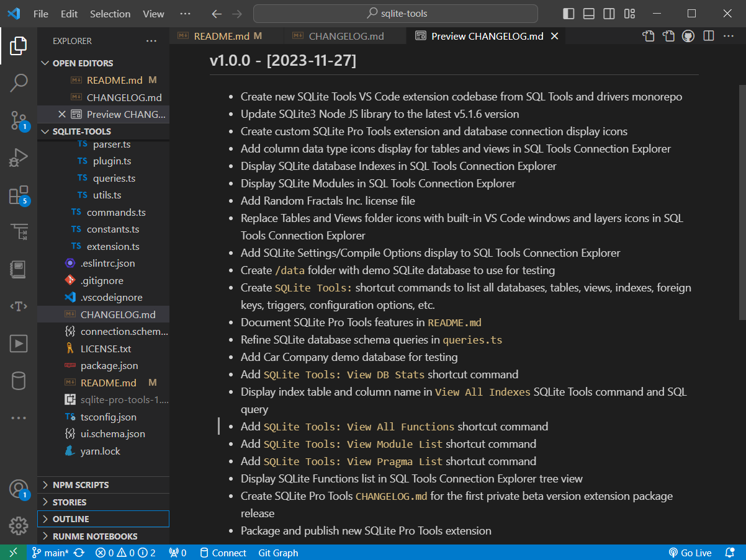746x560 pixels.
Task: Toggle the primary side bar visibility
Action: (568, 14)
